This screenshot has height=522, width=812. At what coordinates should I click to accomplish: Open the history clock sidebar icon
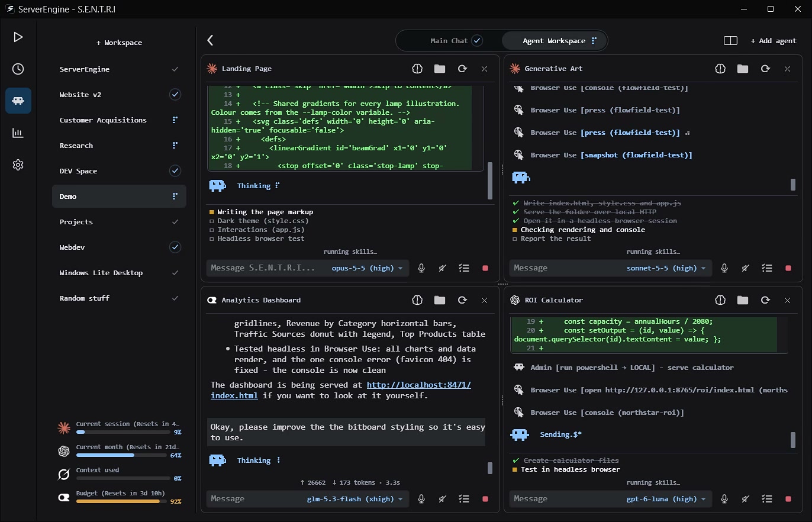(x=18, y=69)
